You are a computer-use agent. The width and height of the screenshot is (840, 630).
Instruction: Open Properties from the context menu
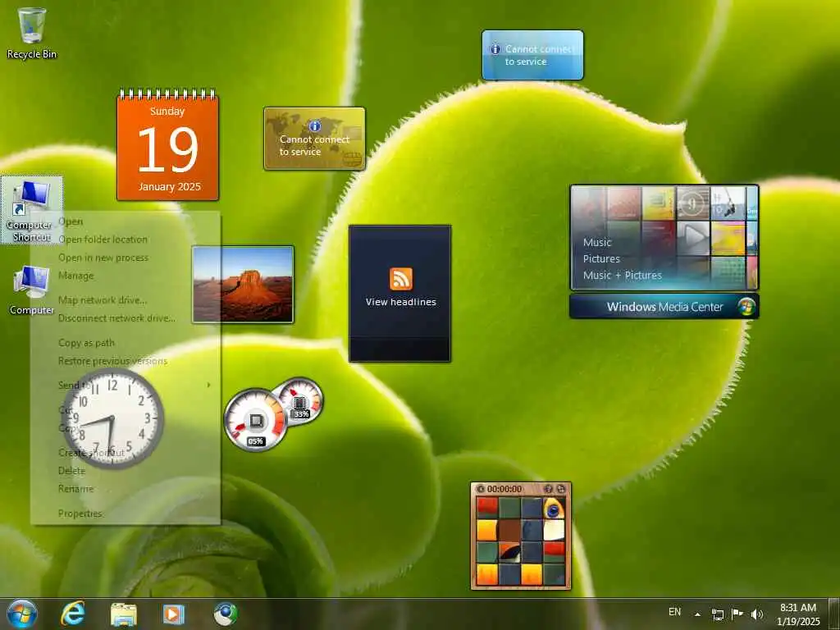80,514
